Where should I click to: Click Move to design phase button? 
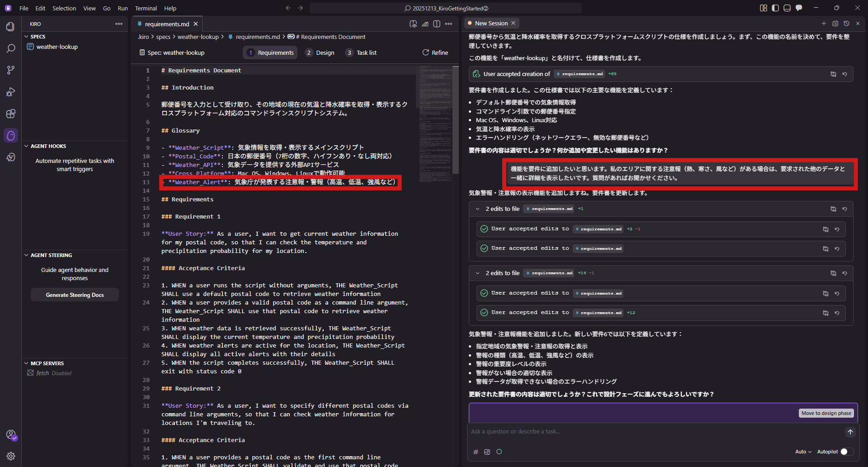click(826, 413)
